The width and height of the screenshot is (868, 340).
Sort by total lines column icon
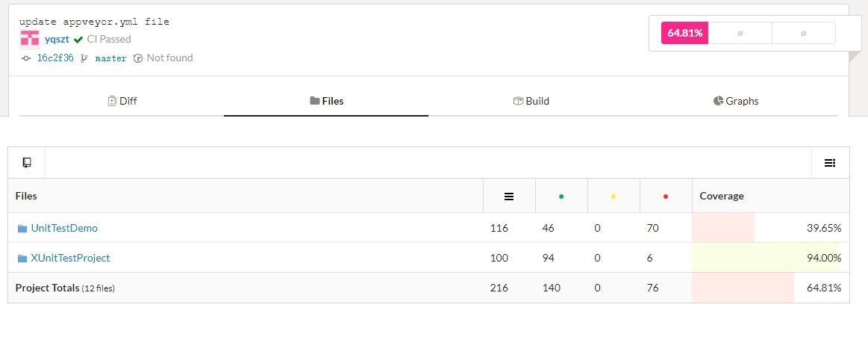509,197
